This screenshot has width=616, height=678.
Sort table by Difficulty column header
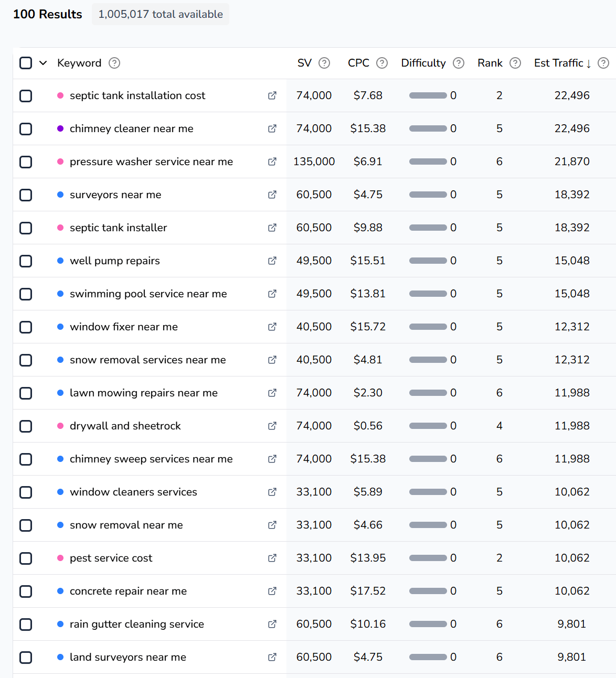423,63
